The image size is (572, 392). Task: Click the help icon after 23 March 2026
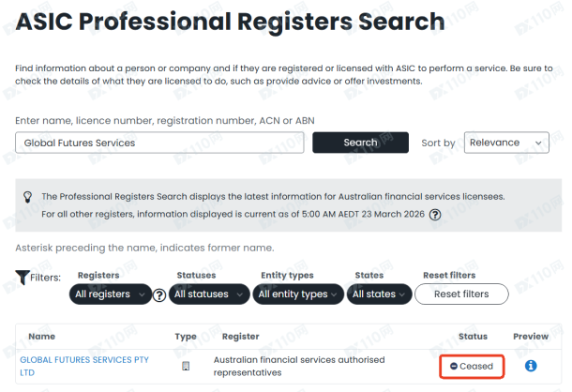pos(435,215)
